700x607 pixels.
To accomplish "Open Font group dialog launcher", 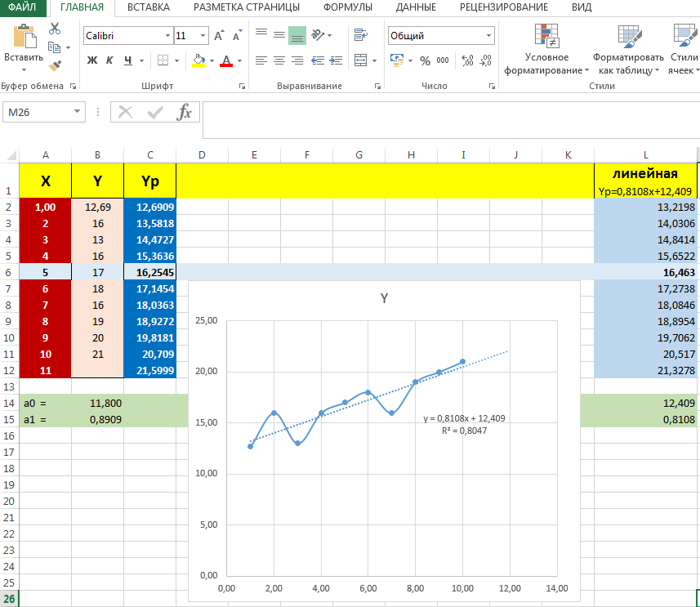I will pyautogui.click(x=242, y=87).
